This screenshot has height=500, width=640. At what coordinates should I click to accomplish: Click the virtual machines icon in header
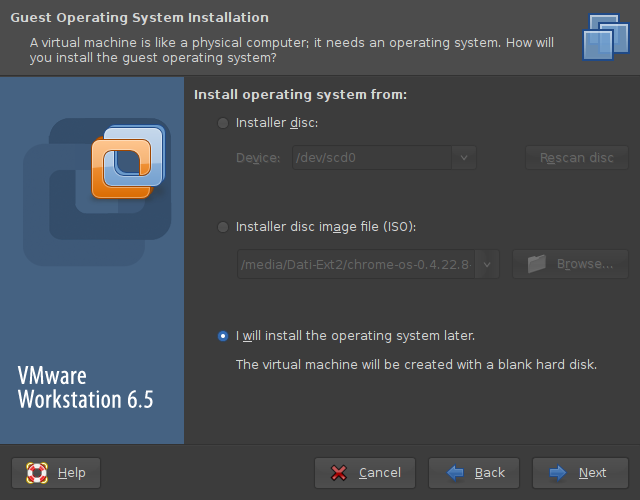tap(606, 37)
